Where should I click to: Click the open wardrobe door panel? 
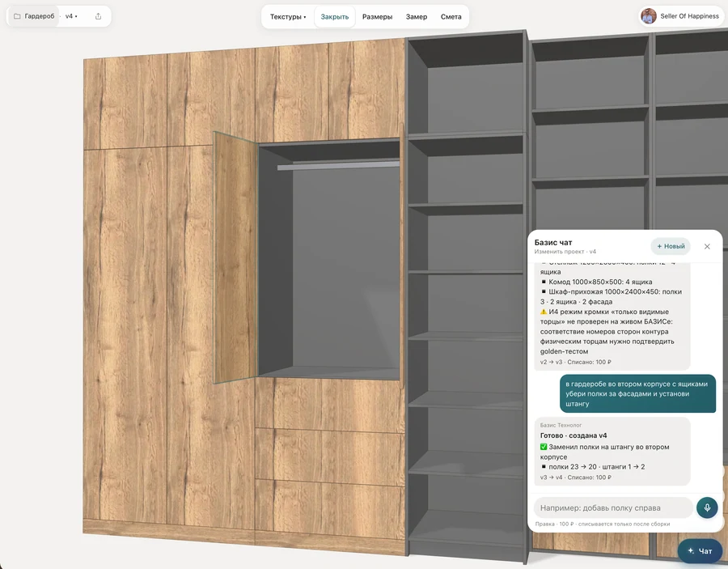click(x=235, y=258)
